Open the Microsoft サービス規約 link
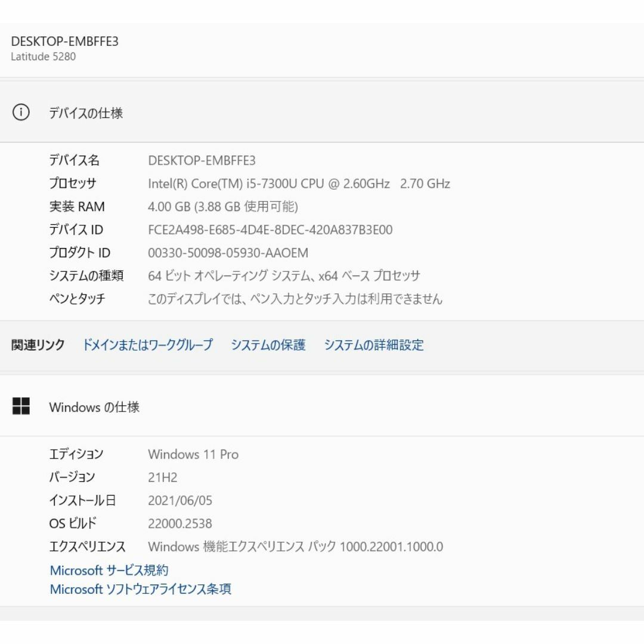 pyautogui.click(x=109, y=570)
